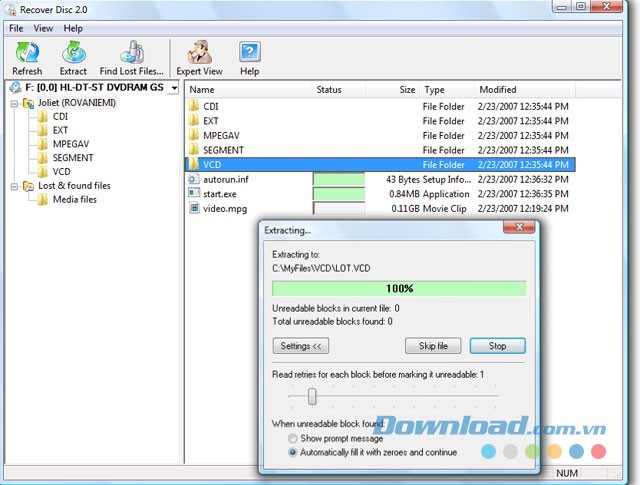640x485 pixels.
Task: Click the MPEGAV folder icon in file list
Action: coord(194,135)
